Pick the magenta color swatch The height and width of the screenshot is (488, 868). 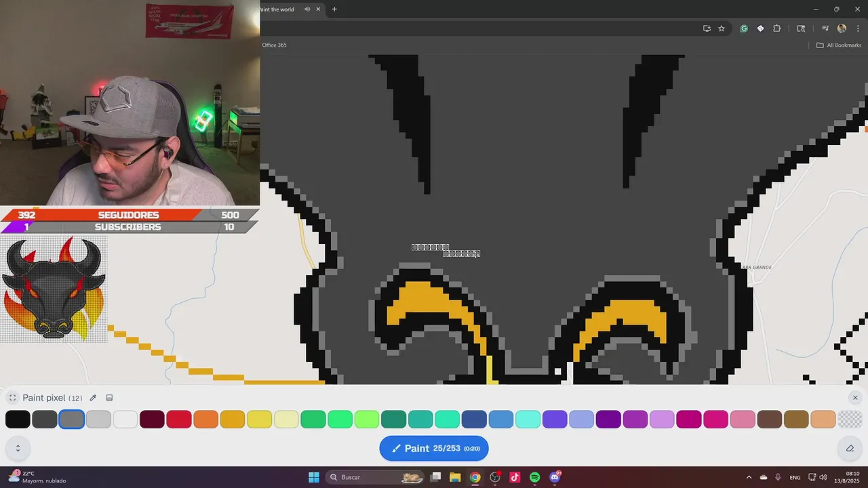click(x=689, y=419)
